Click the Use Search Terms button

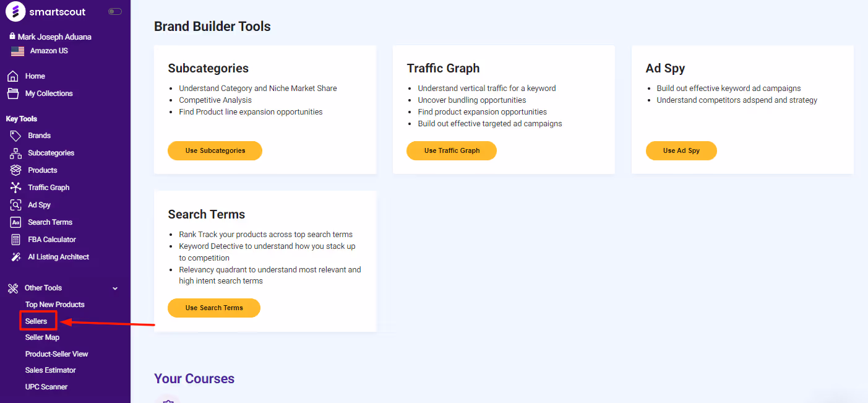pos(214,308)
